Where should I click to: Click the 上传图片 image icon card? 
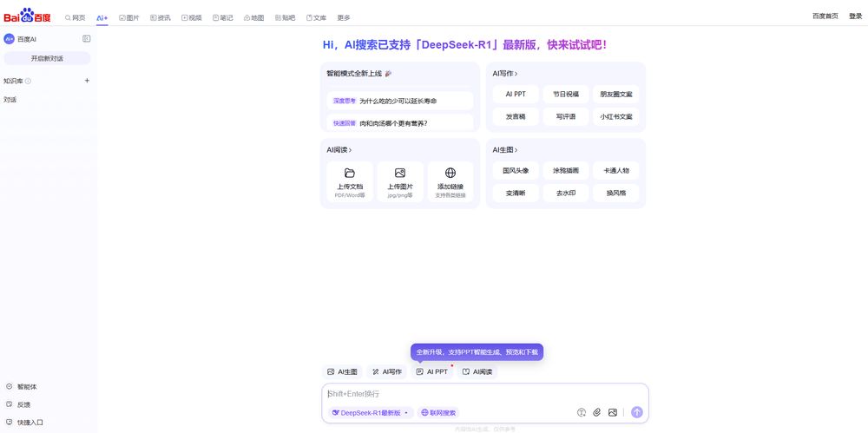tap(400, 181)
